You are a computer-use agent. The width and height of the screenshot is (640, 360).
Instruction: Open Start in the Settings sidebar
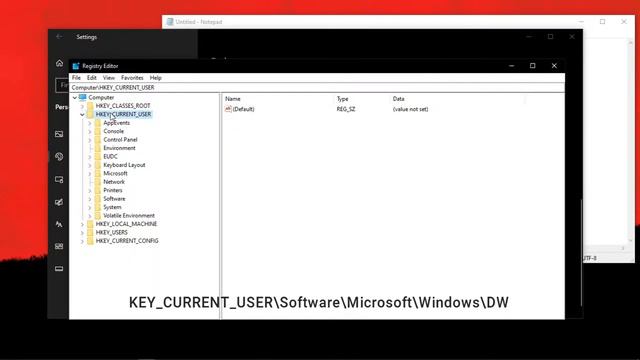[59, 246]
